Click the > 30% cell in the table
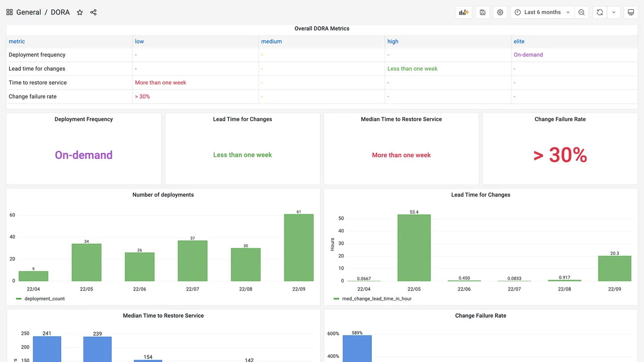This screenshot has height=362, width=644. (142, 97)
